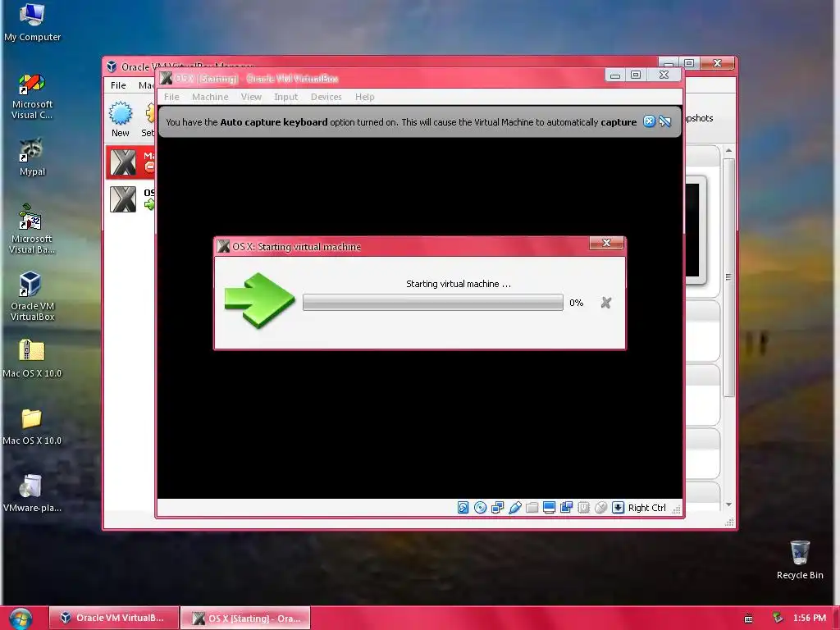Screen dimensions: 840x630
Task: Click the starting virtual machine progress bar
Action: (x=433, y=303)
